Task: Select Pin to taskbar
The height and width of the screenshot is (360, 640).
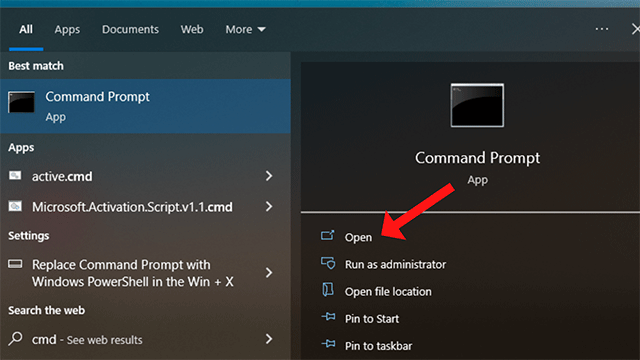Action: [x=378, y=346]
